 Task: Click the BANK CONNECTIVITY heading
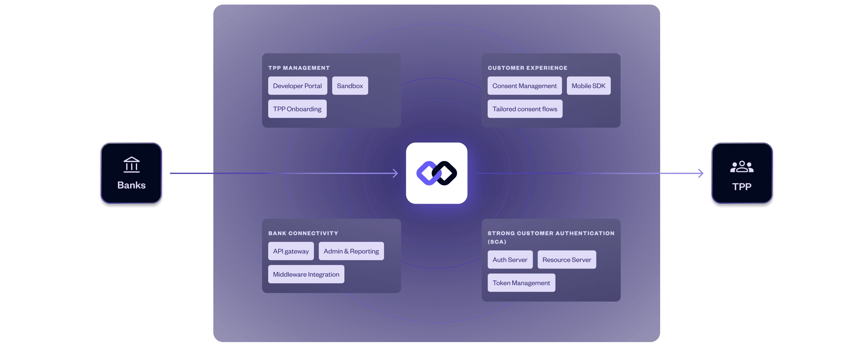tap(303, 233)
